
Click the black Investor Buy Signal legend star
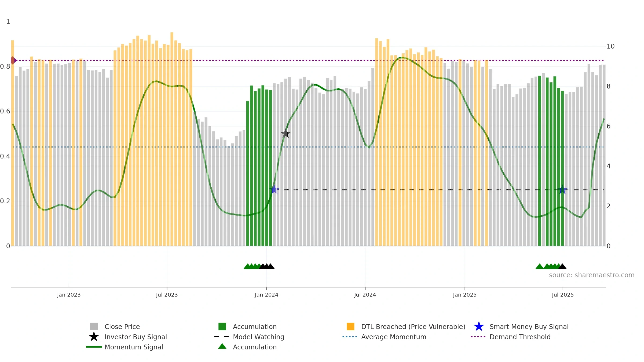(x=94, y=337)
